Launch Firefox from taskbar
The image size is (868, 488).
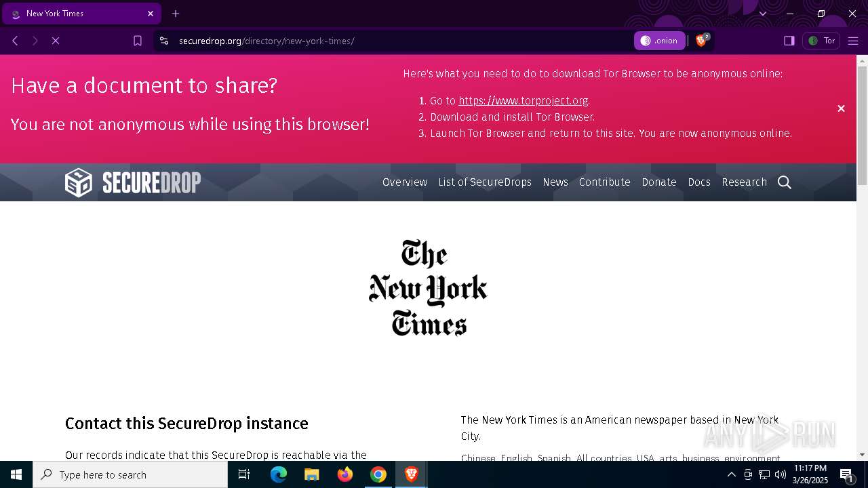pyautogui.click(x=345, y=474)
